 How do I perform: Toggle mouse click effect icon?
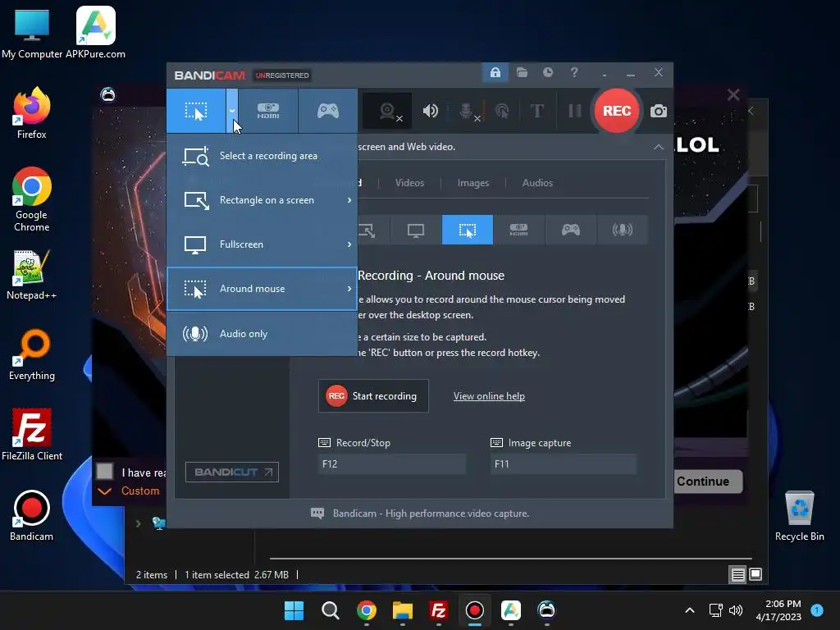click(x=502, y=111)
